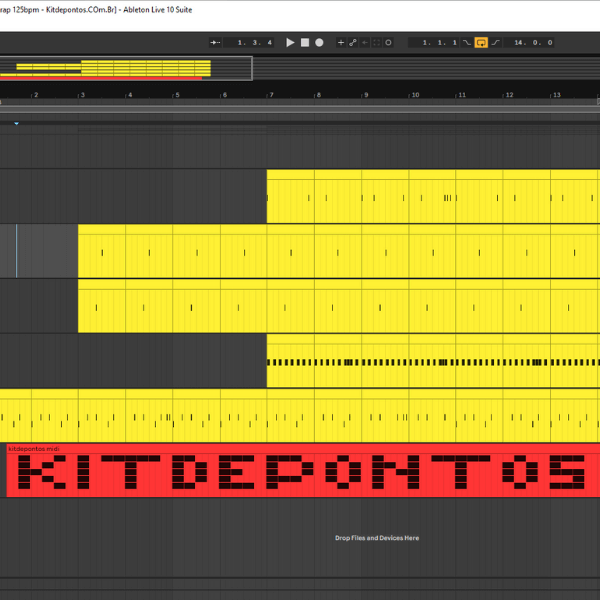
Task: Click bar 13 on the beat-time ruler
Action: click(x=556, y=95)
